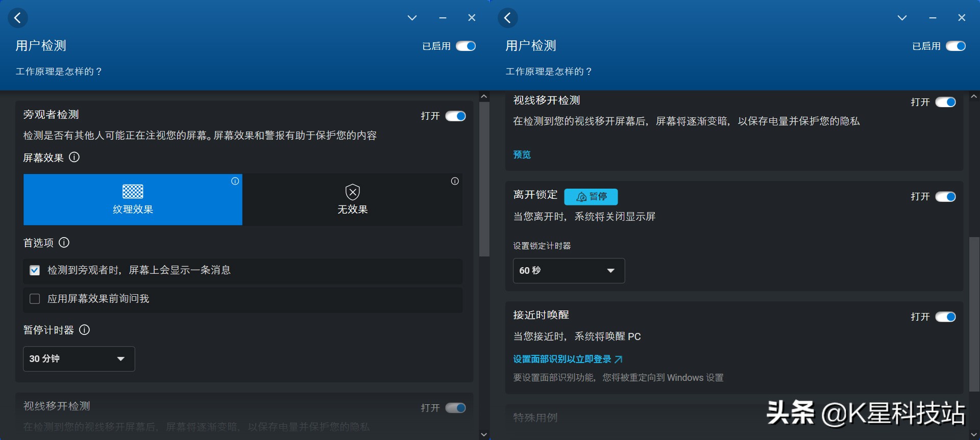Click left window scroll down arrow

tap(484, 435)
